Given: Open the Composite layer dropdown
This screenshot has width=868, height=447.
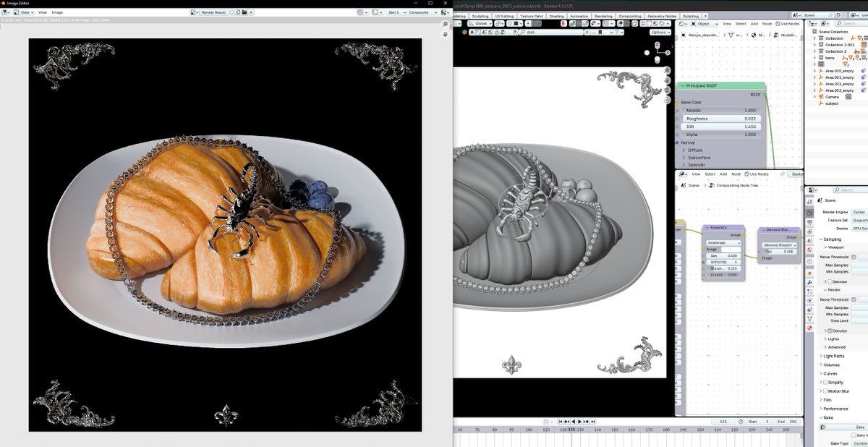Looking at the screenshot, I should [421, 12].
